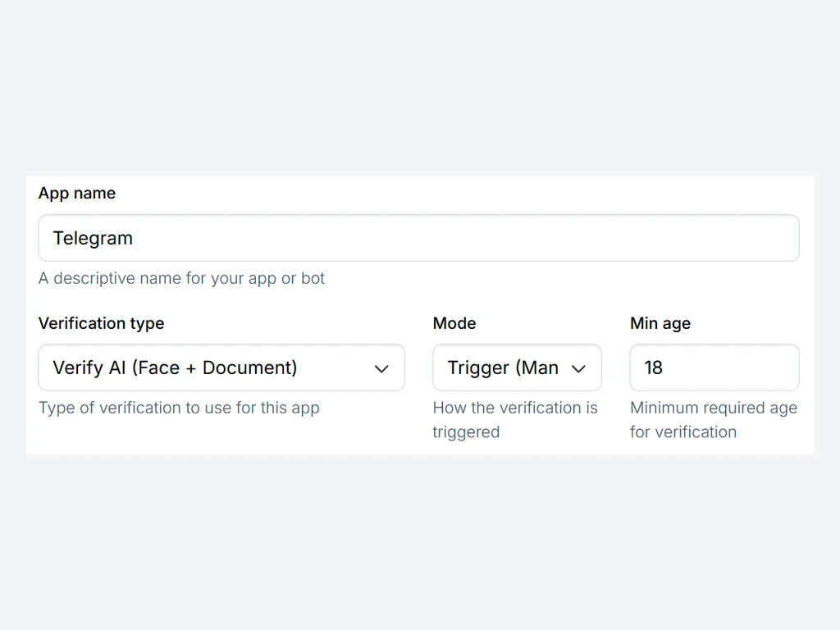Click the Mode dropdown chevron arrow
840x630 pixels.
[577, 369]
